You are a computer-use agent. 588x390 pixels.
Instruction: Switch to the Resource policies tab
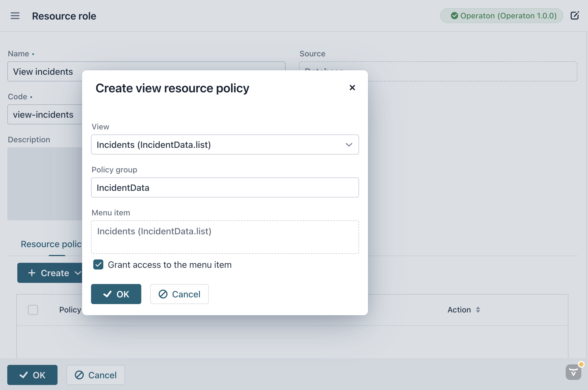(x=51, y=244)
